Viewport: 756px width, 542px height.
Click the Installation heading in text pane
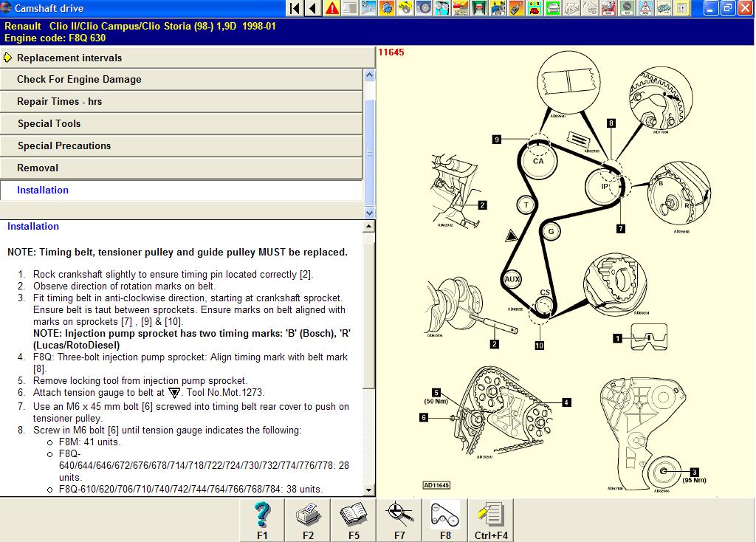point(32,226)
